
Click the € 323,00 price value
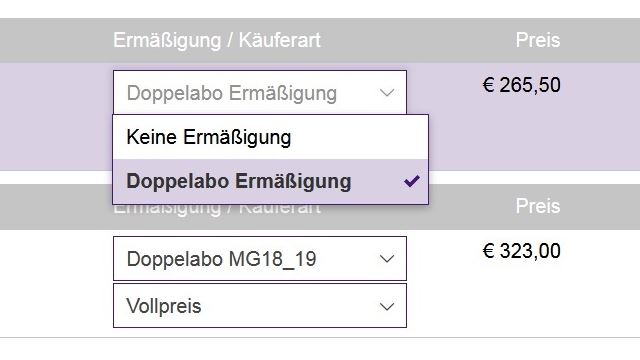522,251
